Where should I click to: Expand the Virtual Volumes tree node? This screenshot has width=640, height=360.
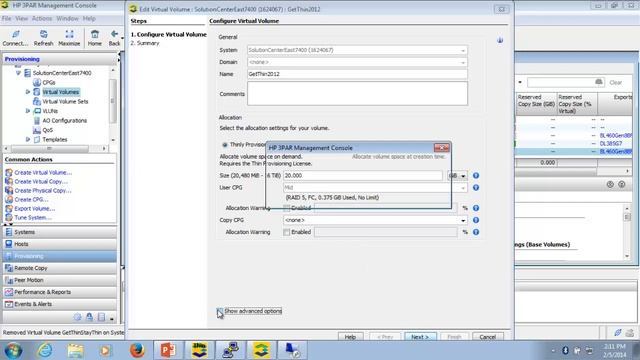[28, 92]
